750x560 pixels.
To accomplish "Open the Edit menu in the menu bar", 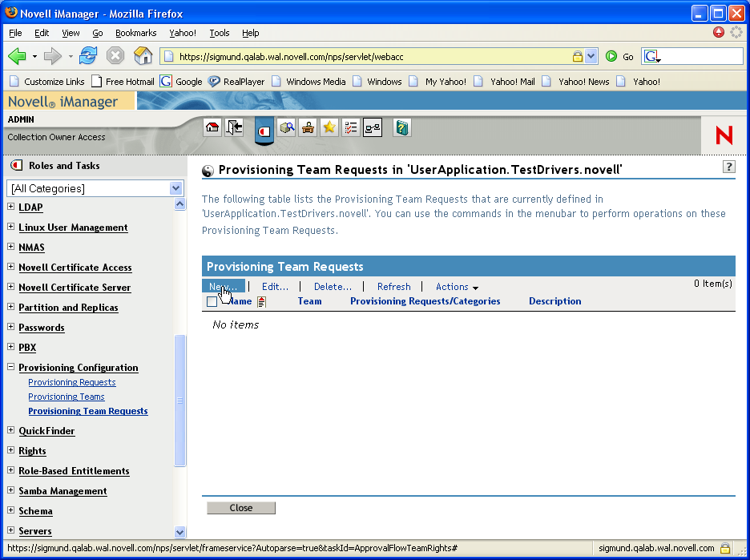I will pos(42,33).
